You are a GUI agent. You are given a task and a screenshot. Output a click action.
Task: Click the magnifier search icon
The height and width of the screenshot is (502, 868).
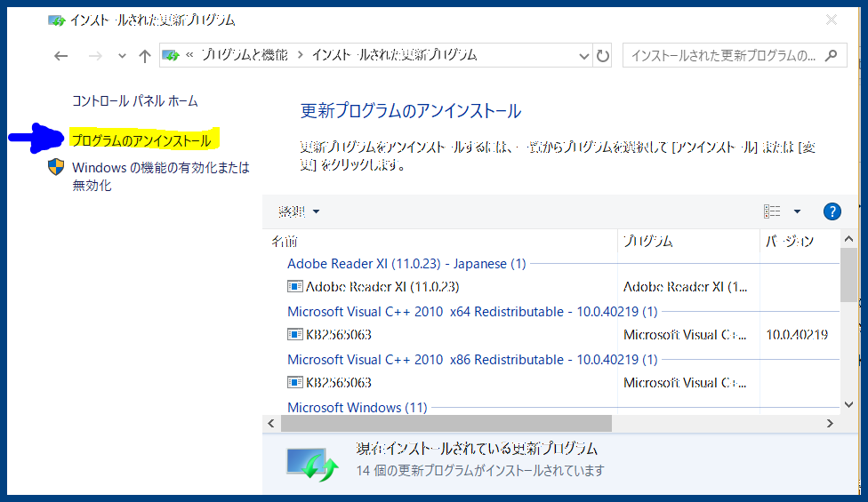pos(831,55)
